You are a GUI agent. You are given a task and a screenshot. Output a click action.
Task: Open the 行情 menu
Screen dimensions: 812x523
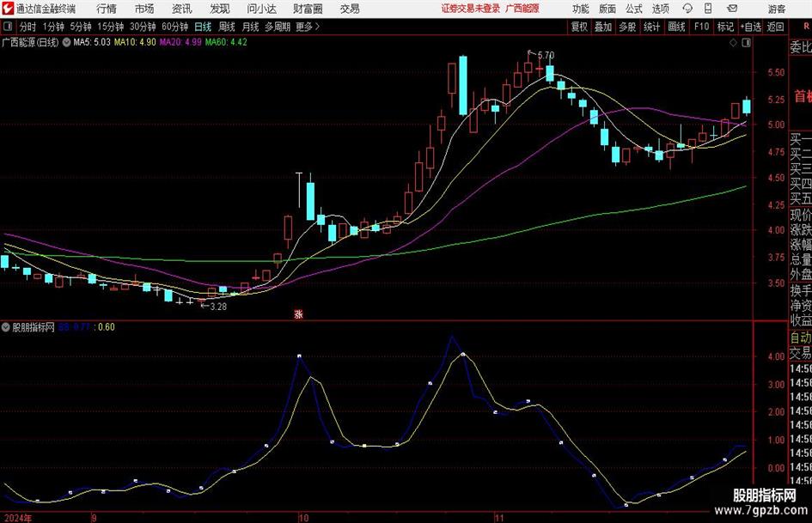coord(107,9)
